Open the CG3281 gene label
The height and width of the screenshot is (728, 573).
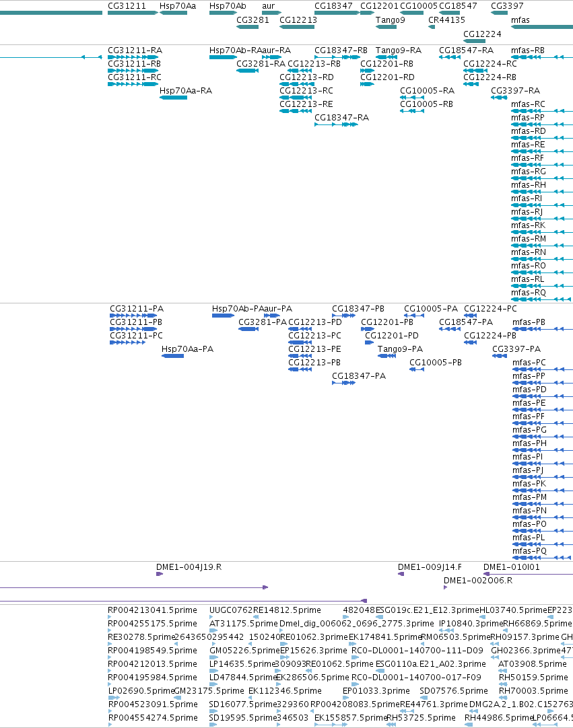(x=252, y=20)
